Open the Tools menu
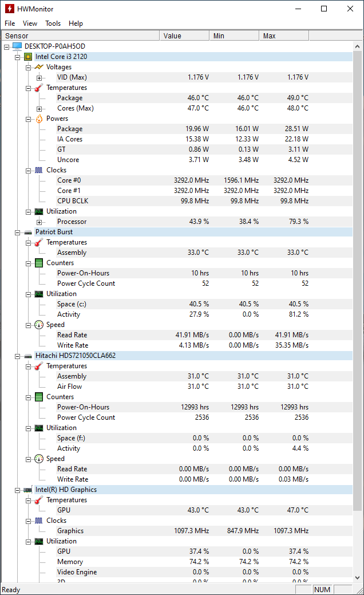Image resolution: width=364 pixels, height=595 pixels. 53,23
